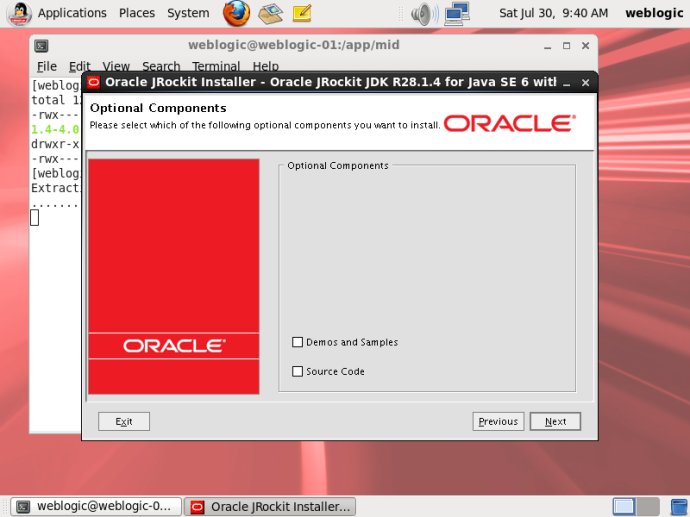This screenshot has height=517, width=690.
Task: Open the terminal Search menu
Action: pos(161,66)
